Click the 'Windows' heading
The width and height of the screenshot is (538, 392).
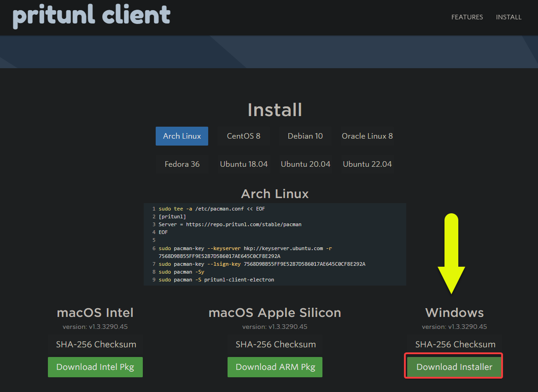[454, 313]
